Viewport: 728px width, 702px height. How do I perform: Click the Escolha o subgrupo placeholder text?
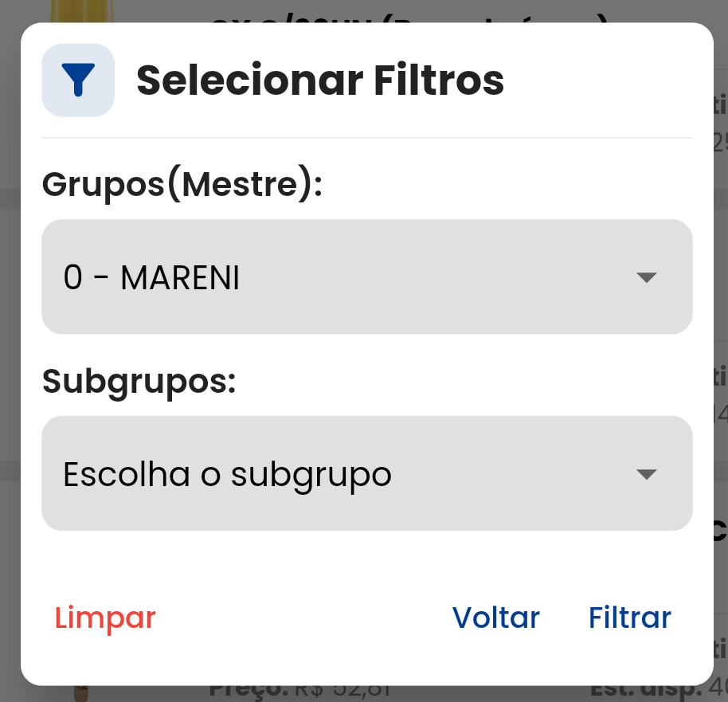(x=227, y=475)
